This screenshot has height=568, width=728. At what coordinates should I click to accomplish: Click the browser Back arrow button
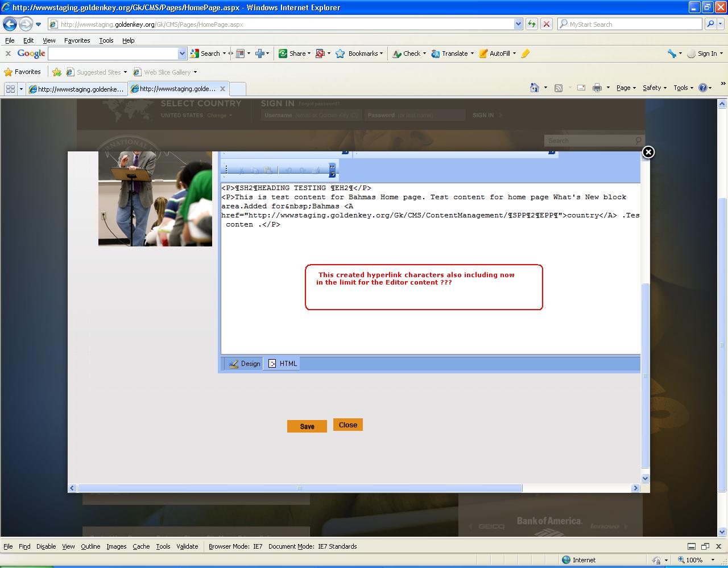pyautogui.click(x=10, y=24)
